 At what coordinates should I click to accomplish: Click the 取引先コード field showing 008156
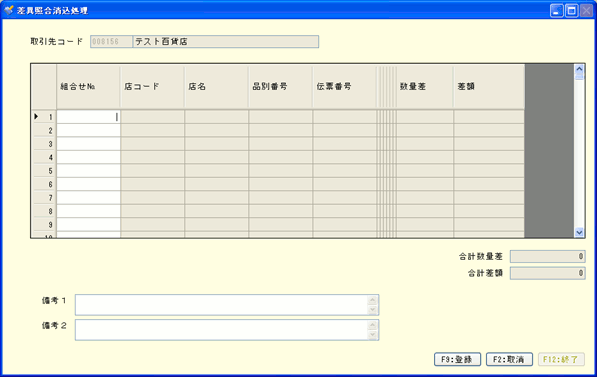pos(111,42)
